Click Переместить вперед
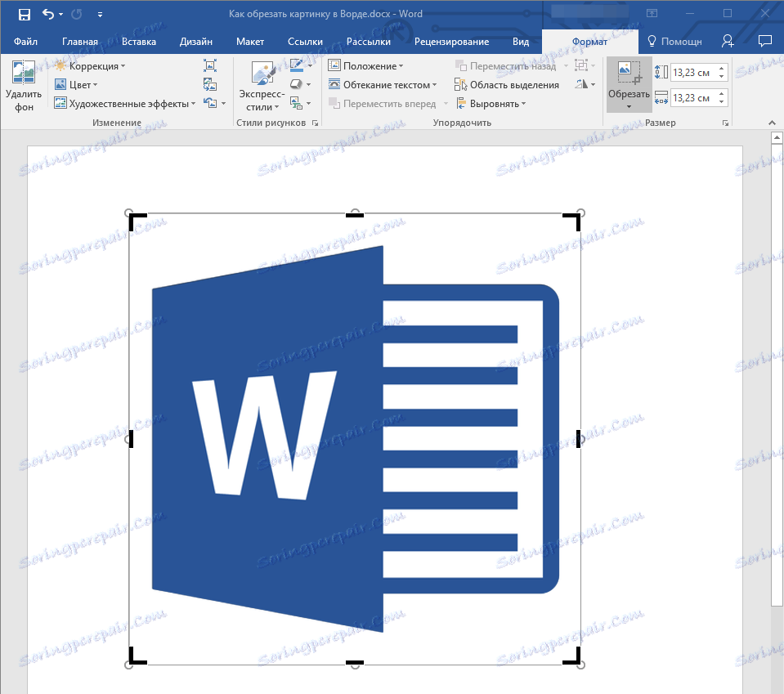This screenshot has width=784, height=694. pos(383,104)
